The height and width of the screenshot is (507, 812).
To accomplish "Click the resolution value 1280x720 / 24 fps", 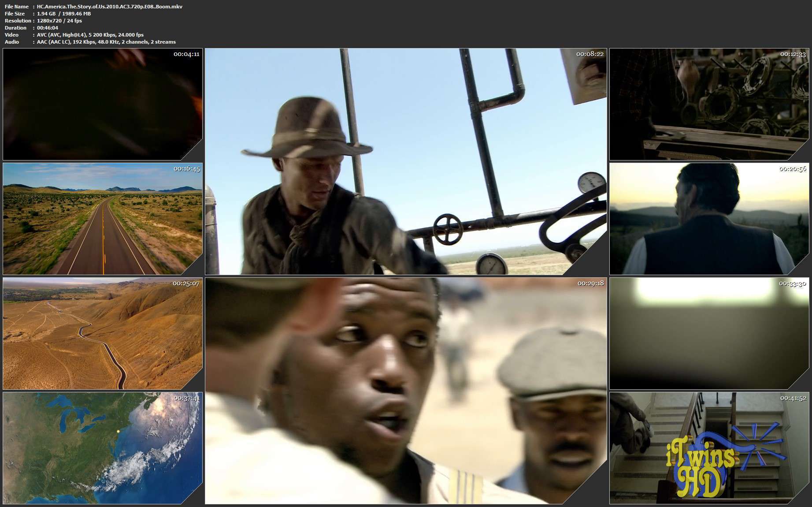I will pos(59,21).
